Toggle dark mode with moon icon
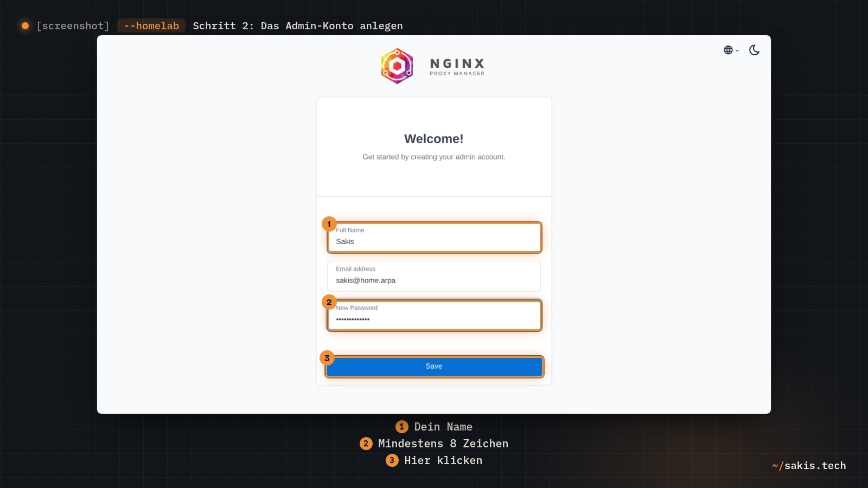868x488 pixels. coord(754,50)
